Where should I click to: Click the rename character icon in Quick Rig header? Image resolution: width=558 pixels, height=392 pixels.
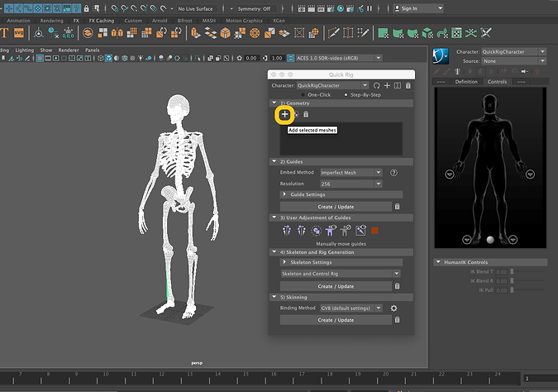(398, 85)
